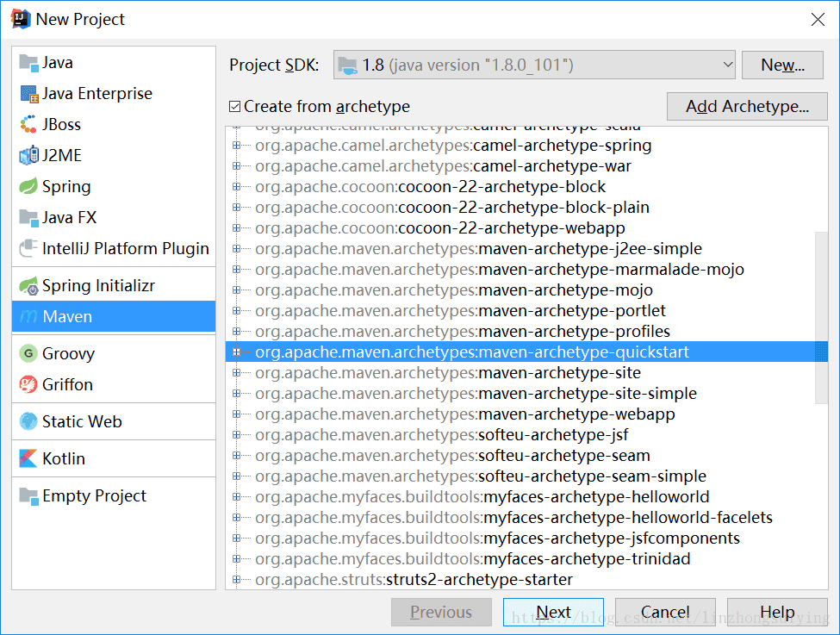This screenshot has width=840, height=635.
Task: Select Groovy project type
Action: pos(114,353)
